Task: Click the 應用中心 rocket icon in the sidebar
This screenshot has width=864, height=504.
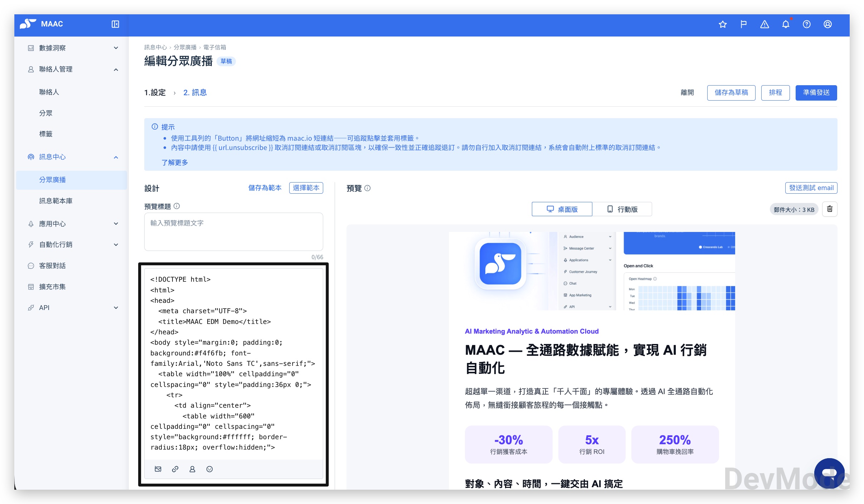Action: [x=31, y=224]
